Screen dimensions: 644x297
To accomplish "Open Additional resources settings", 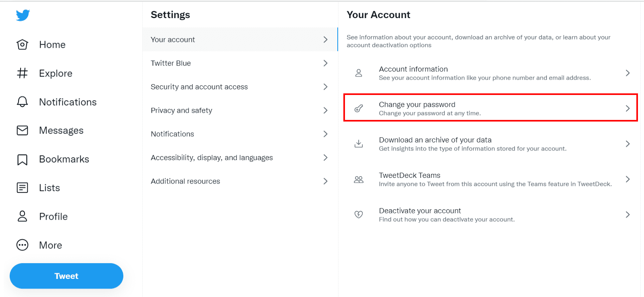I will [x=240, y=181].
